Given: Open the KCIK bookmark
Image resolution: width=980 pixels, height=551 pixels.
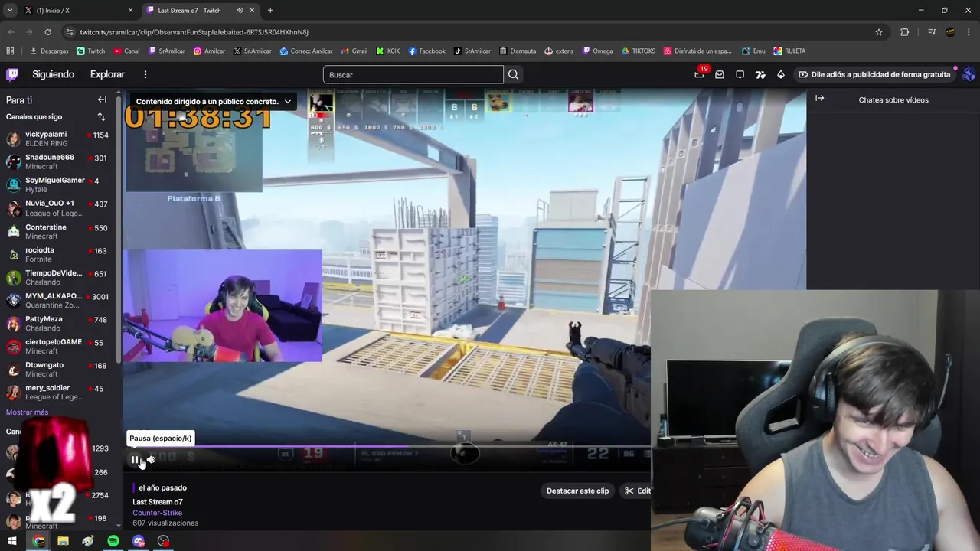Looking at the screenshot, I should tap(387, 51).
